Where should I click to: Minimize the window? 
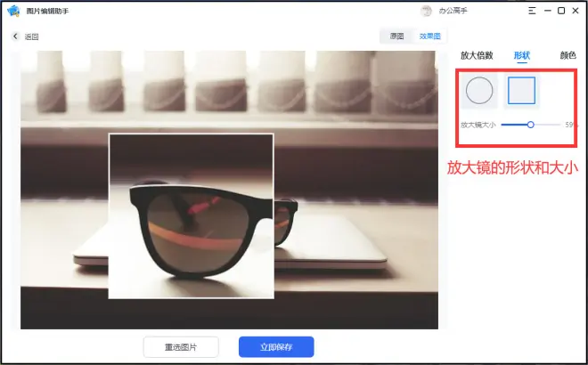[548, 11]
